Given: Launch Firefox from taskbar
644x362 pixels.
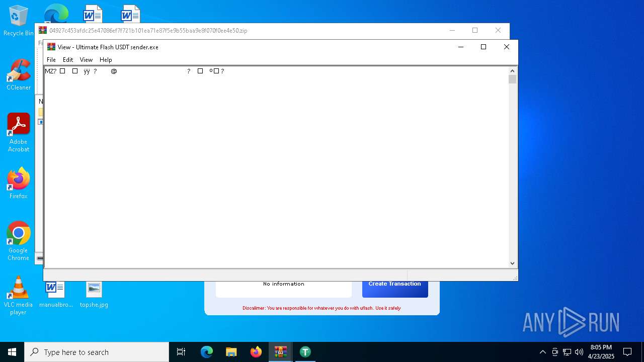Looking at the screenshot, I should (x=256, y=352).
